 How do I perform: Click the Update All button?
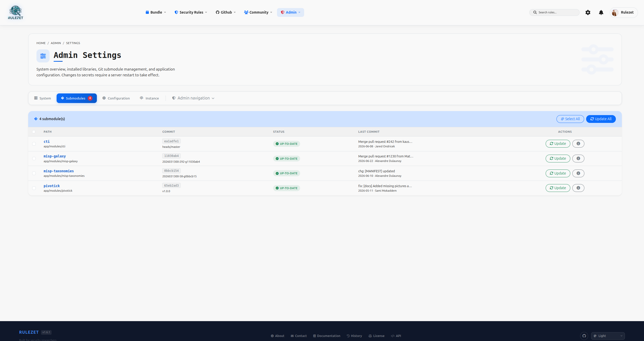click(601, 119)
